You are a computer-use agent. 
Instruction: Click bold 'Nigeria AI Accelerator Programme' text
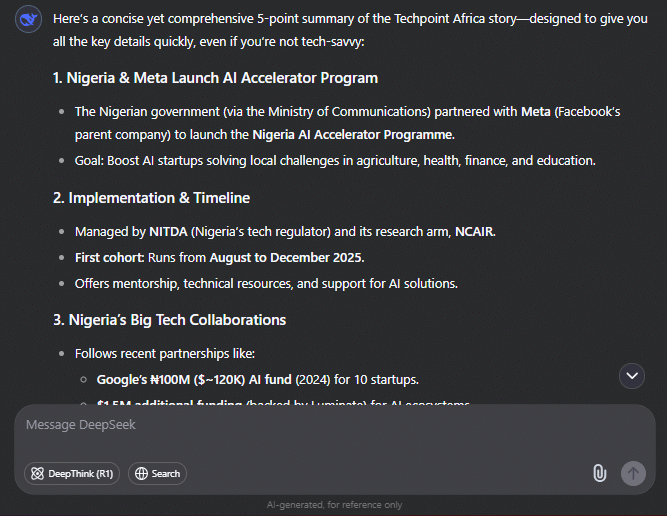coord(352,135)
